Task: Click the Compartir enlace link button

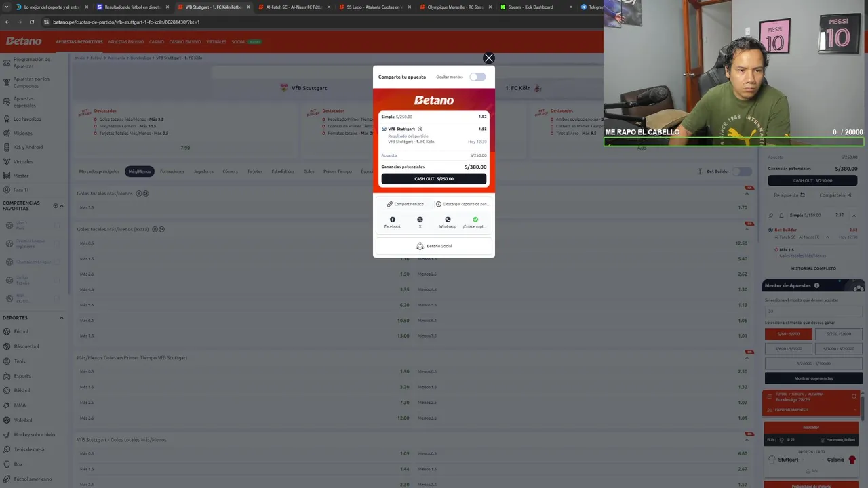Action: point(406,204)
